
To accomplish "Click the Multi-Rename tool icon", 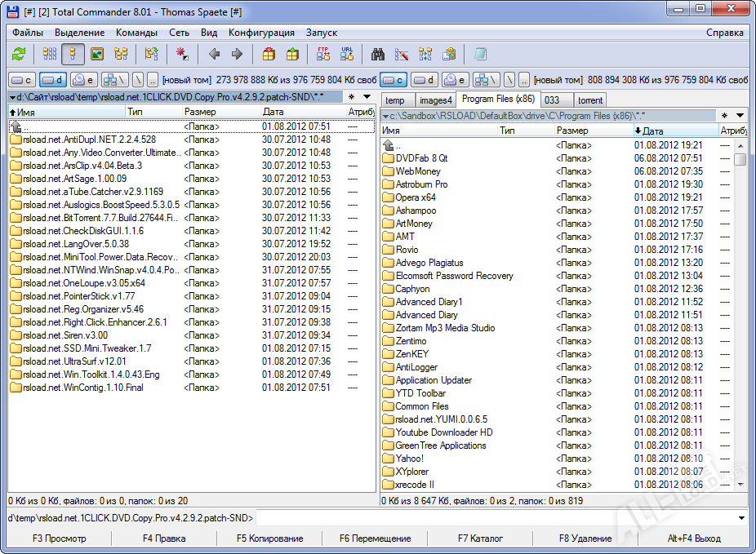I will pyautogui.click(x=402, y=55).
